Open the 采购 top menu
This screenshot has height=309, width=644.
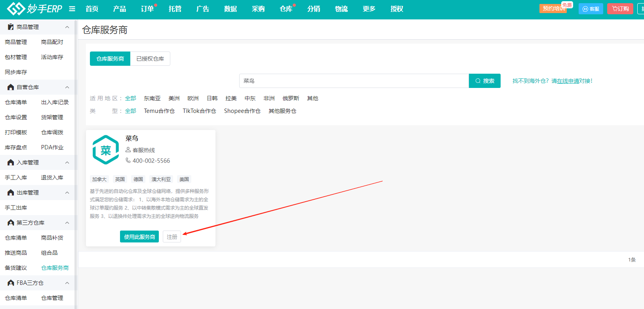pos(258,9)
